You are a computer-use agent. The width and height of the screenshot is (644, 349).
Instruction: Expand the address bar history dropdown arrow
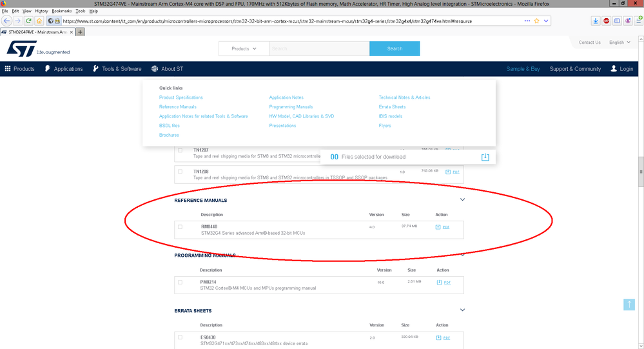[x=546, y=21]
